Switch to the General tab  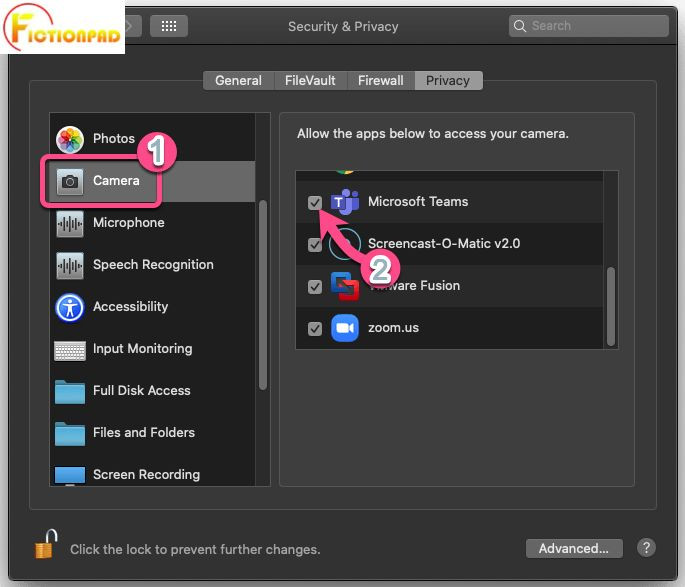pyautogui.click(x=239, y=81)
